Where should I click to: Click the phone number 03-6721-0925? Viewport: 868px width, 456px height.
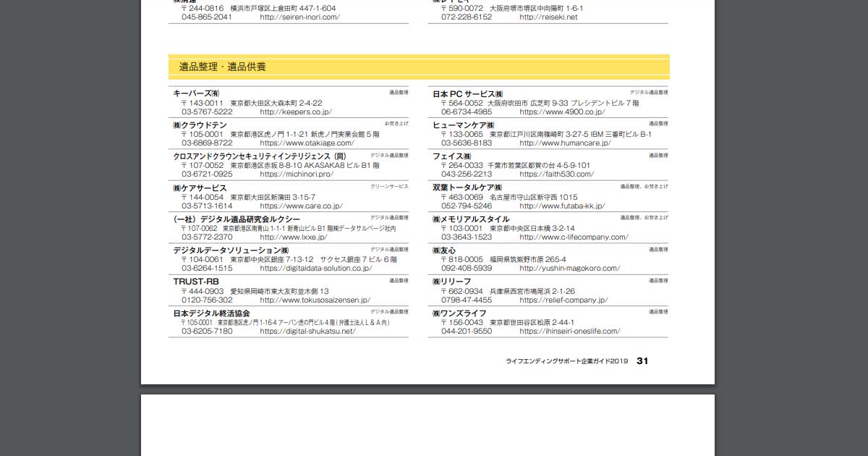[x=207, y=174]
